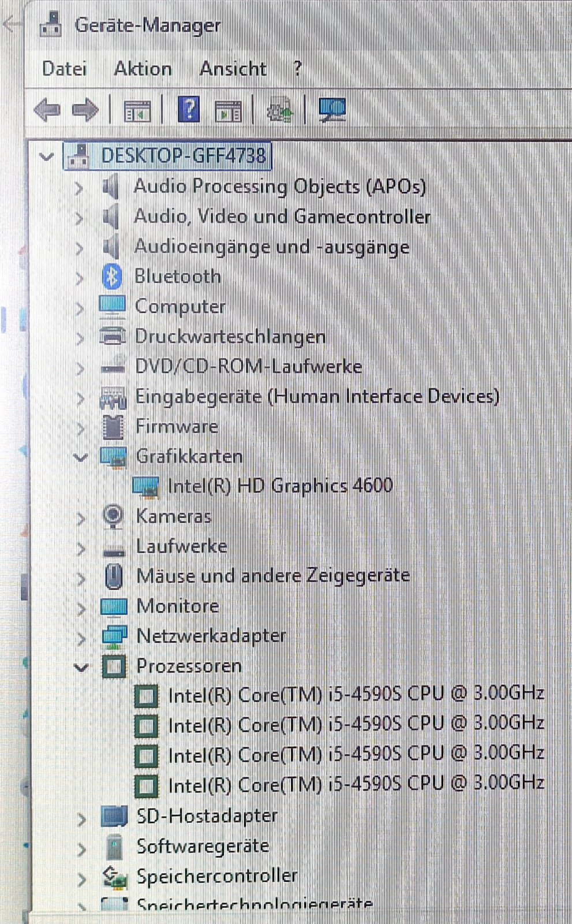Click the Speichercontroller icon
Viewport: 572px width, 924px height.
[115, 877]
